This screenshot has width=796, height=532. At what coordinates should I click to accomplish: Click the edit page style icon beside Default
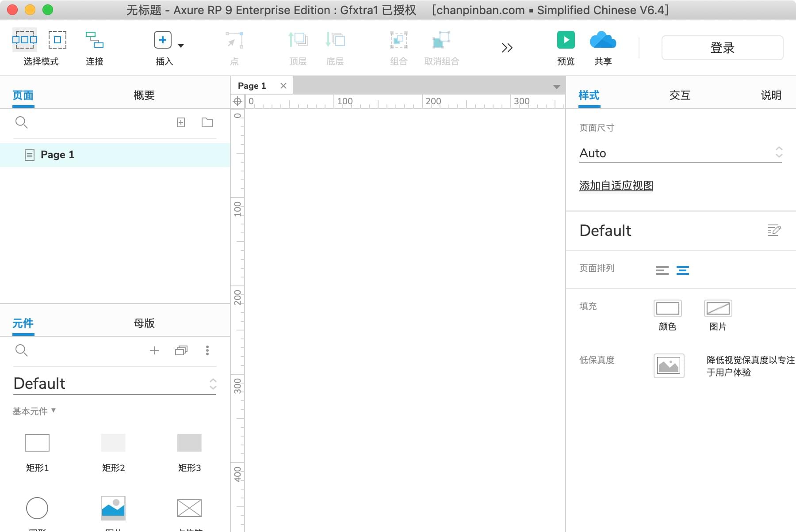click(x=773, y=230)
